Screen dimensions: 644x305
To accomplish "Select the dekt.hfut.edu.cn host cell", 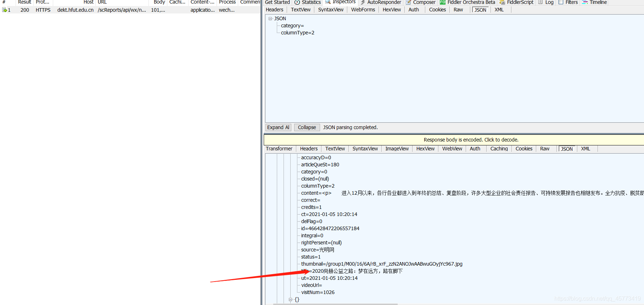I will pos(75,10).
